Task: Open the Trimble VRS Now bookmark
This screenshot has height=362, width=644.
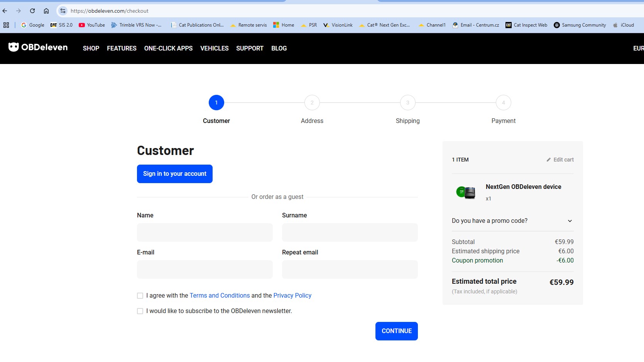Action: pyautogui.click(x=137, y=25)
